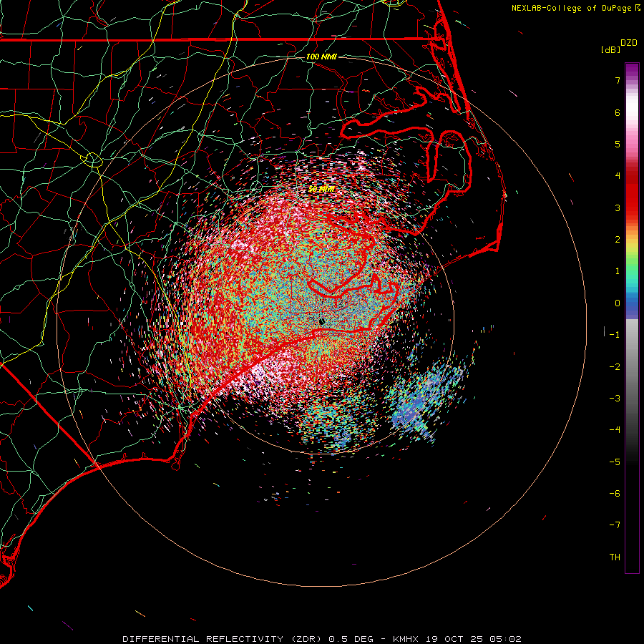
Task: Select the -2 dB scale label
Action: 615,367
